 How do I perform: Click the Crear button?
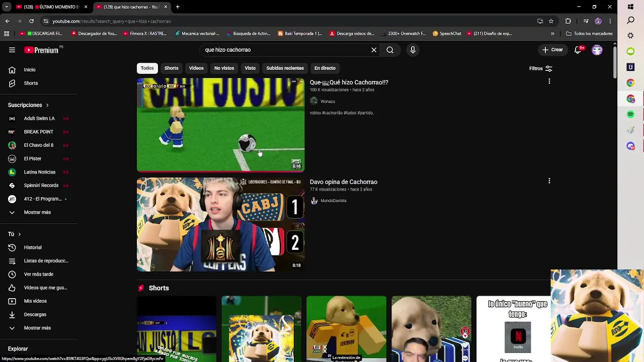tap(552, 50)
